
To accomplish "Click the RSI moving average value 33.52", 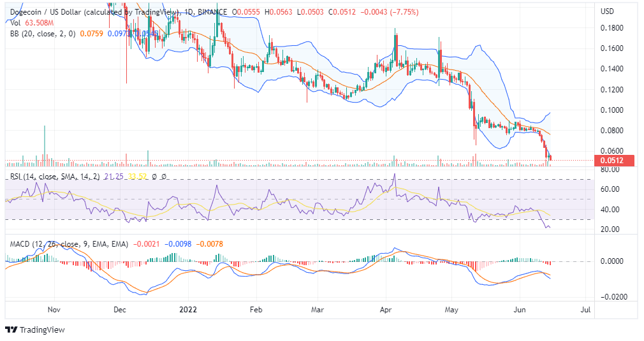I will coord(137,177).
